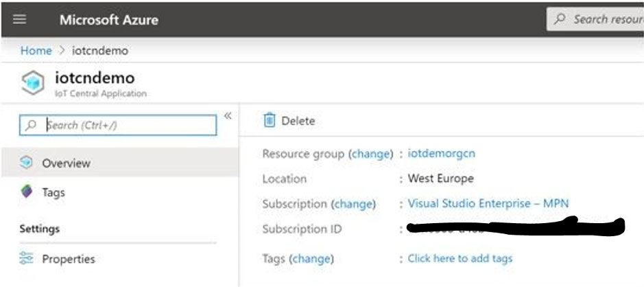Viewport: 644px width, 287px height.
Task: Open the Tags menu item
Action: (53, 192)
